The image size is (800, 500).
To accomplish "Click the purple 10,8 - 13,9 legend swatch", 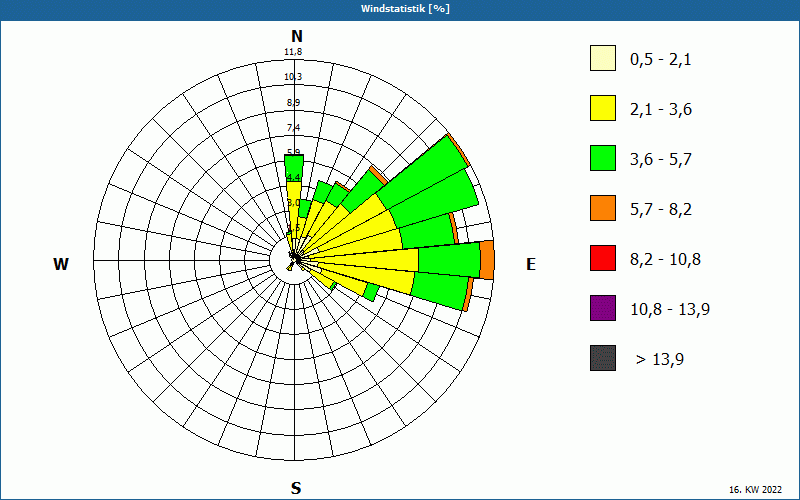I will [x=603, y=308].
